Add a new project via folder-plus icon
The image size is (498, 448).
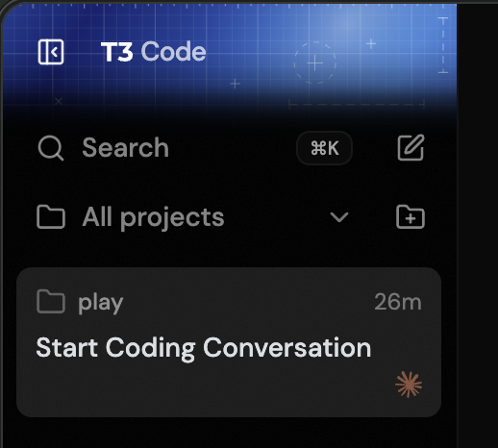click(x=411, y=217)
